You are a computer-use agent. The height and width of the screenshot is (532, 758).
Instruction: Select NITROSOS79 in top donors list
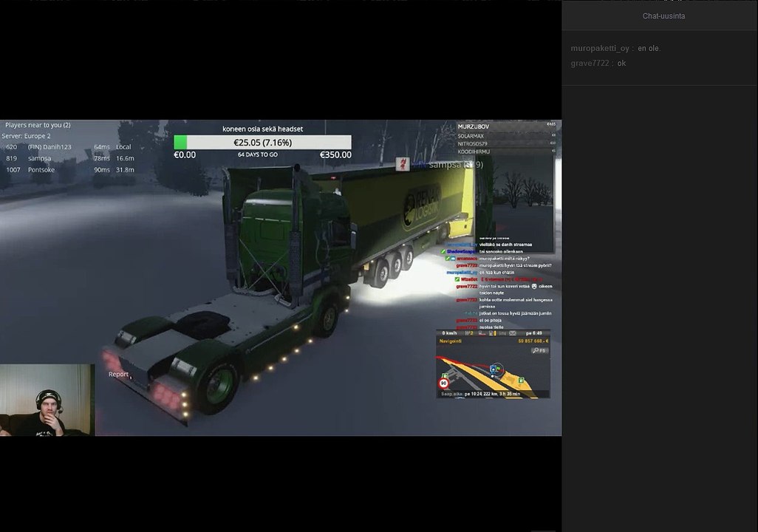point(472,143)
